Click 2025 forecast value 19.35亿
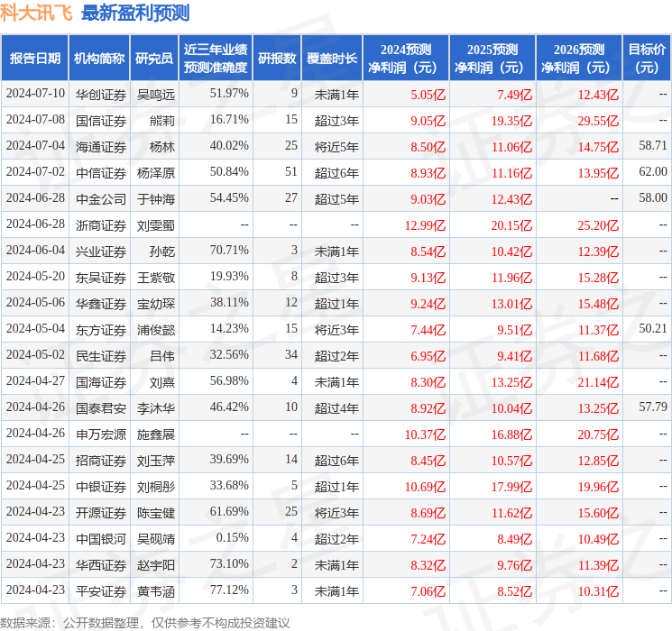The height and width of the screenshot is (631, 672). pyautogui.click(x=511, y=121)
